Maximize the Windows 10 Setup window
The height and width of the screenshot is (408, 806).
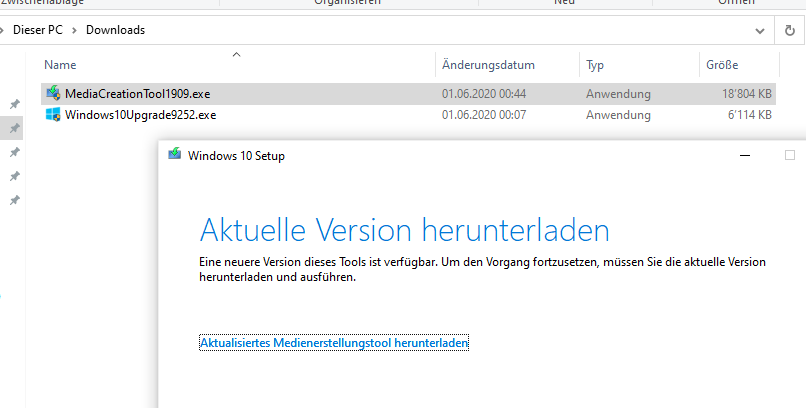[x=790, y=155]
